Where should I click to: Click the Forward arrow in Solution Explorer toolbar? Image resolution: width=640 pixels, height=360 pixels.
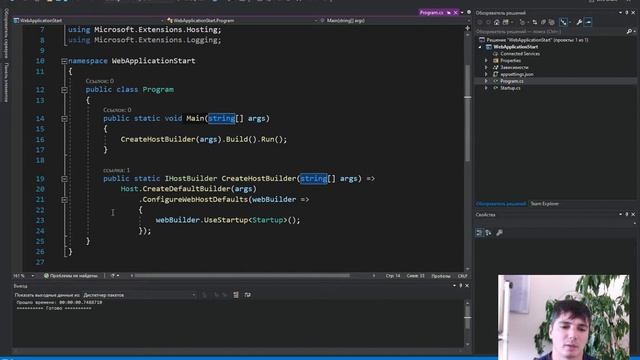pyautogui.click(x=488, y=22)
